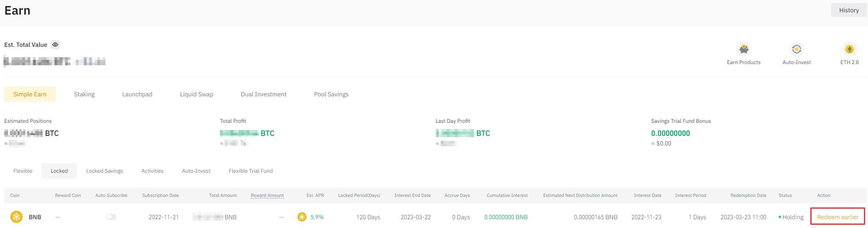Show the Flexible Trial Fund sub-tab
The image size is (868, 228).
point(251,171)
